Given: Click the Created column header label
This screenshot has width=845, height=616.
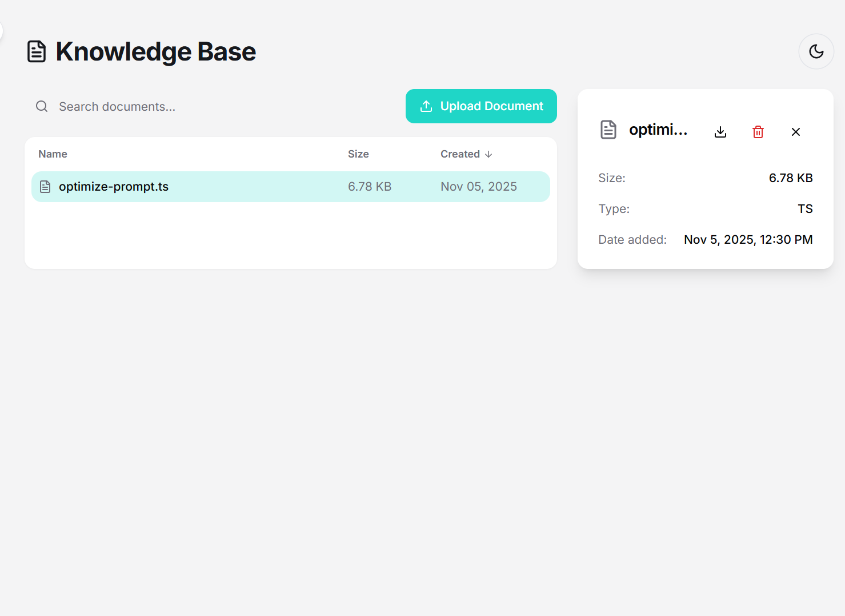Looking at the screenshot, I should [x=460, y=154].
